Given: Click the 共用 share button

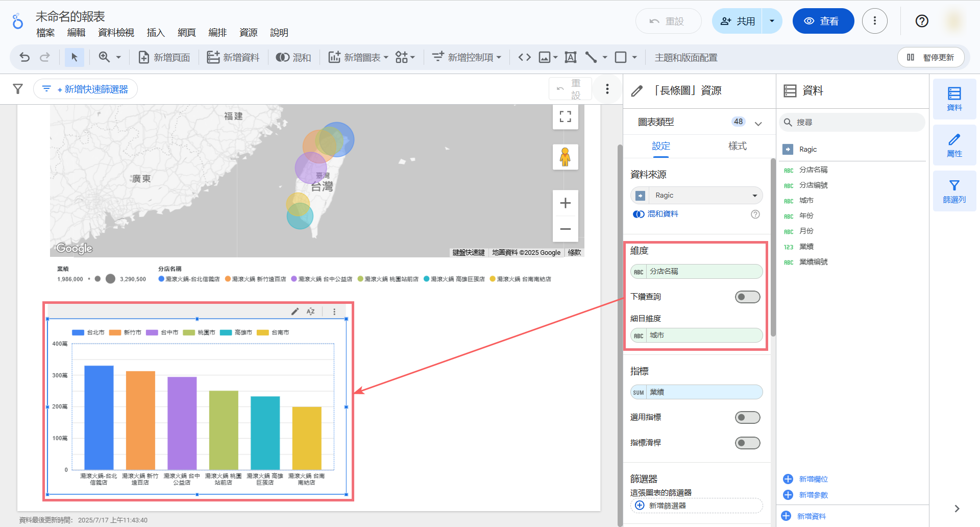Looking at the screenshot, I should click(x=737, y=21).
